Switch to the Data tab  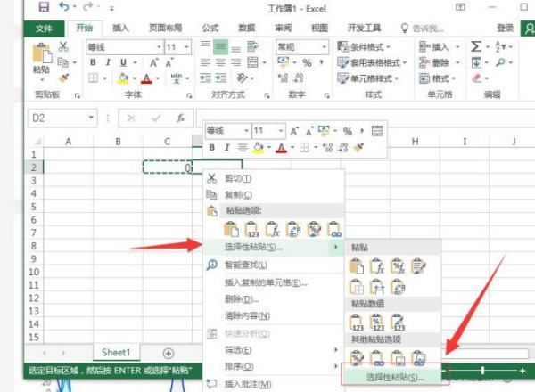click(247, 28)
